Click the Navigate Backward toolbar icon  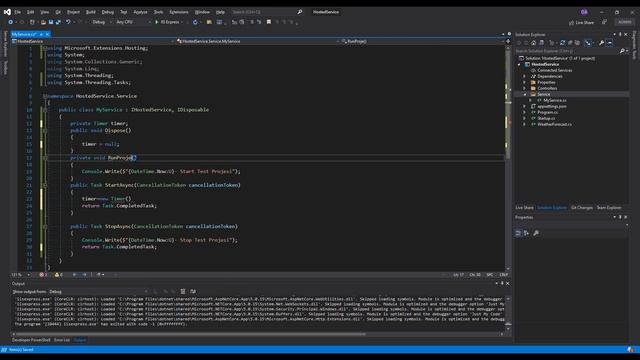[11, 22]
